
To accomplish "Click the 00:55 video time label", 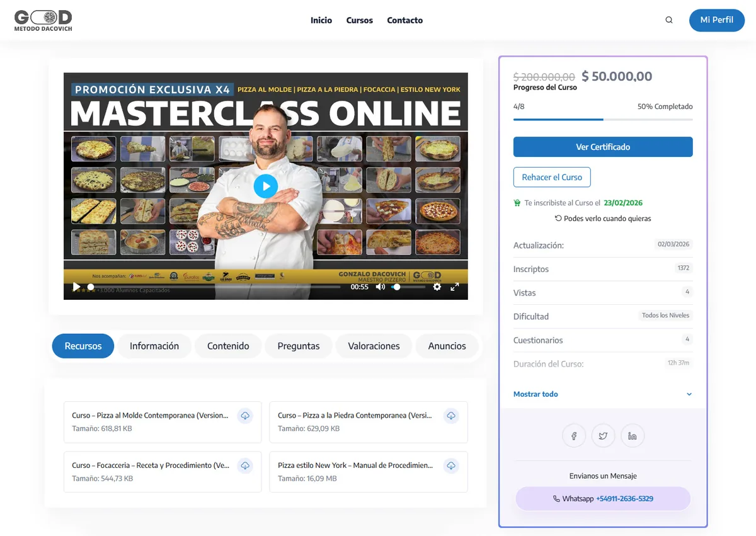I will [360, 287].
